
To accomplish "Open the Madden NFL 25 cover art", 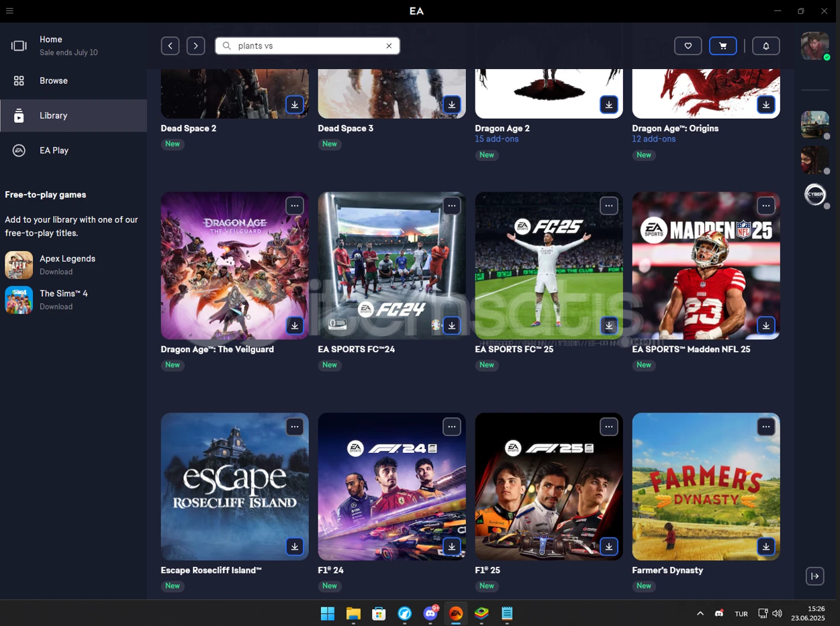I will [706, 266].
